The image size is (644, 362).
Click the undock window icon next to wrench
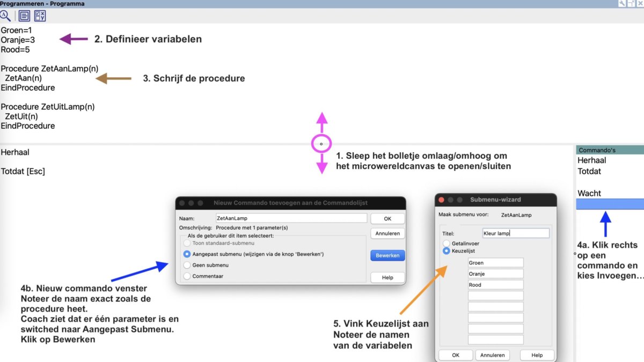click(x=631, y=4)
